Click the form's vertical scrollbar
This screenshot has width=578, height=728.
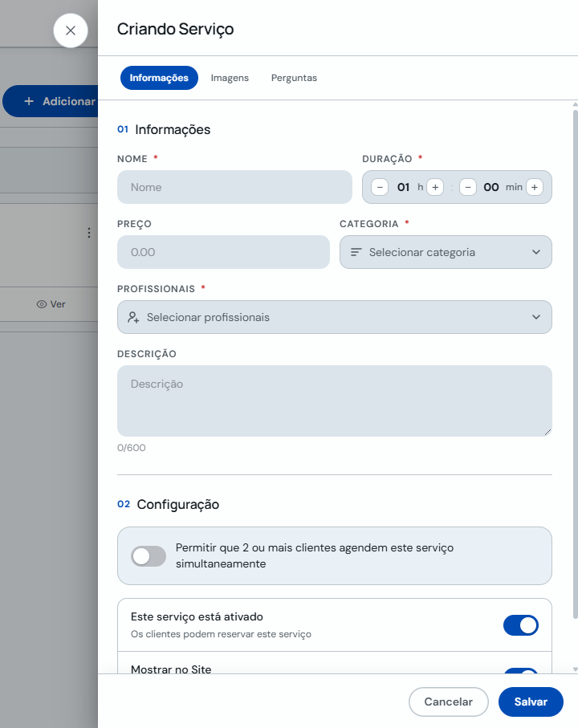(576, 364)
